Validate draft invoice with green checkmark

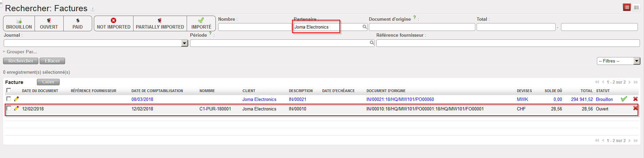[624, 99]
